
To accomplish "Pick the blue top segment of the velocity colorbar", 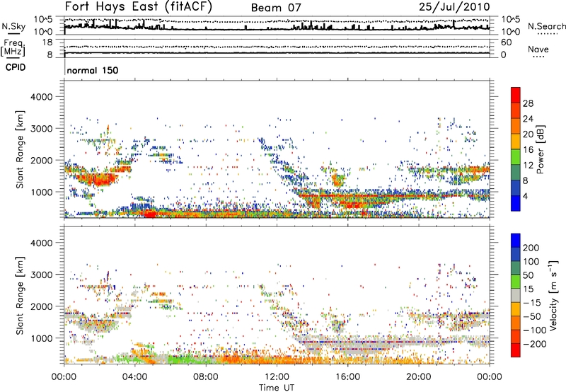I will click(x=516, y=241).
